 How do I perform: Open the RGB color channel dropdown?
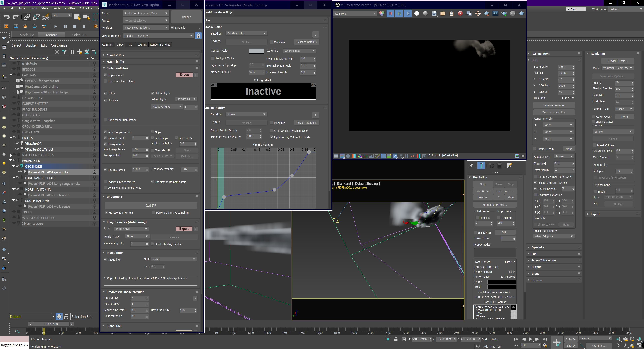355,13
